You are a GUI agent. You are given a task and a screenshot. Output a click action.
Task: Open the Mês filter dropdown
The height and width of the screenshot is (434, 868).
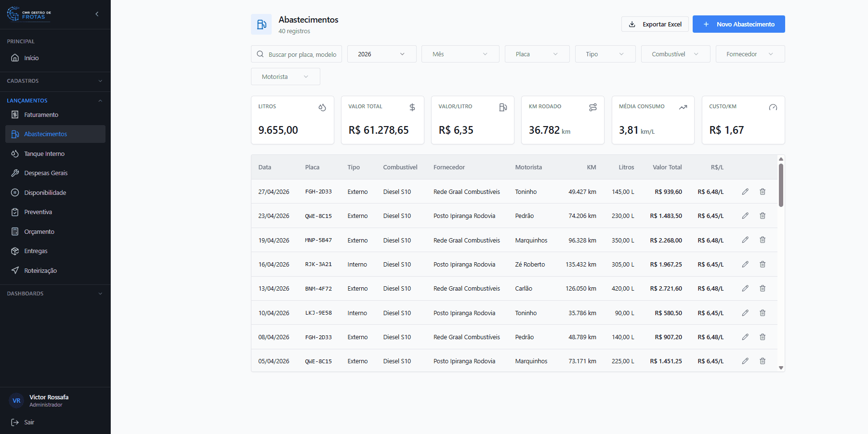(460, 54)
